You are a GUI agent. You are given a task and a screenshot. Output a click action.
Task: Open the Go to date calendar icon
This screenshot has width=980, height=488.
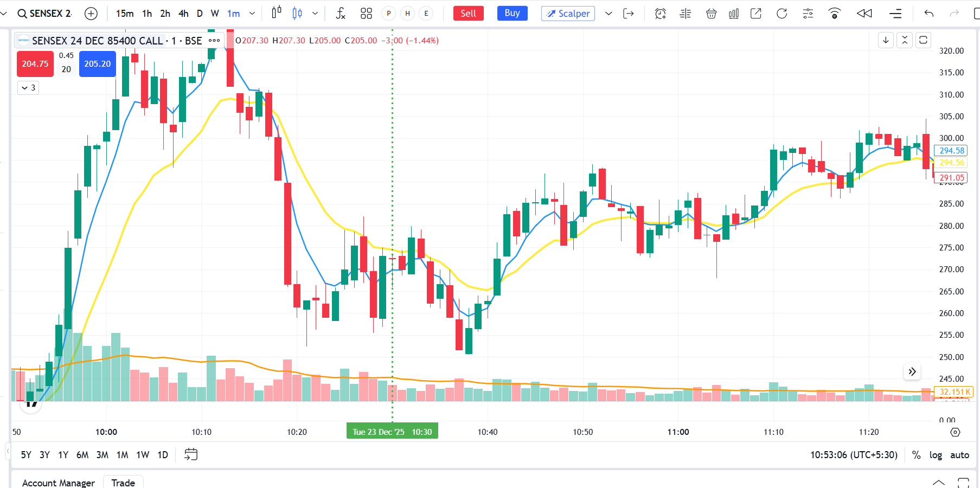coord(191,454)
